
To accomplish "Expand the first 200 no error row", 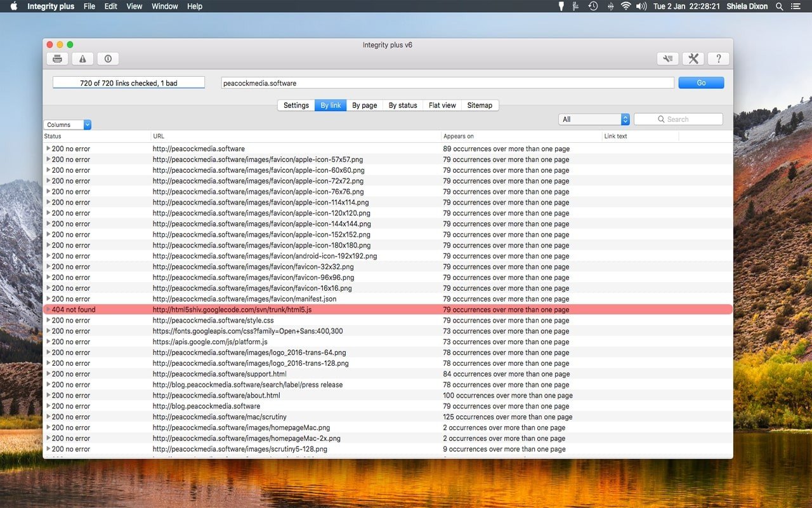I will pyautogui.click(x=48, y=149).
